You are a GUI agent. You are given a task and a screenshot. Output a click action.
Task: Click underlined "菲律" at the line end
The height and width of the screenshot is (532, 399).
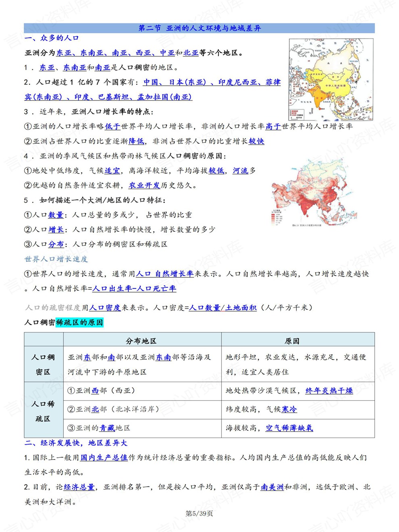click(273, 82)
